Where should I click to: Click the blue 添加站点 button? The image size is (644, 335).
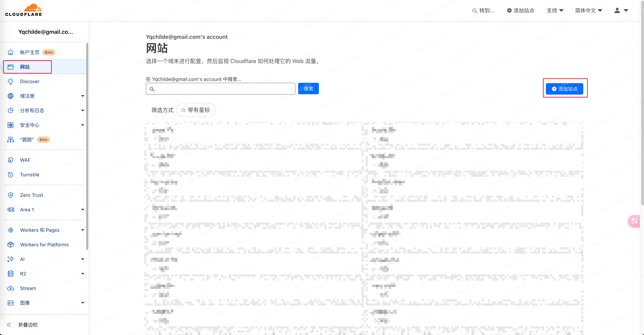(x=564, y=89)
